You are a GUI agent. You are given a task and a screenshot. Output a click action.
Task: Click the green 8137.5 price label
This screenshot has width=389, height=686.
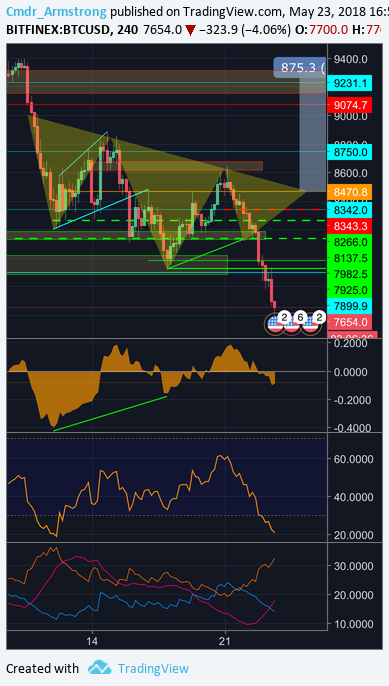[350, 258]
